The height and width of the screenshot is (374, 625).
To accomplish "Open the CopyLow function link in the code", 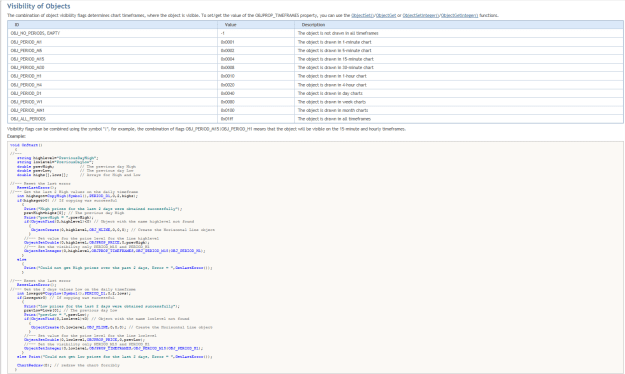I will [52, 293].
